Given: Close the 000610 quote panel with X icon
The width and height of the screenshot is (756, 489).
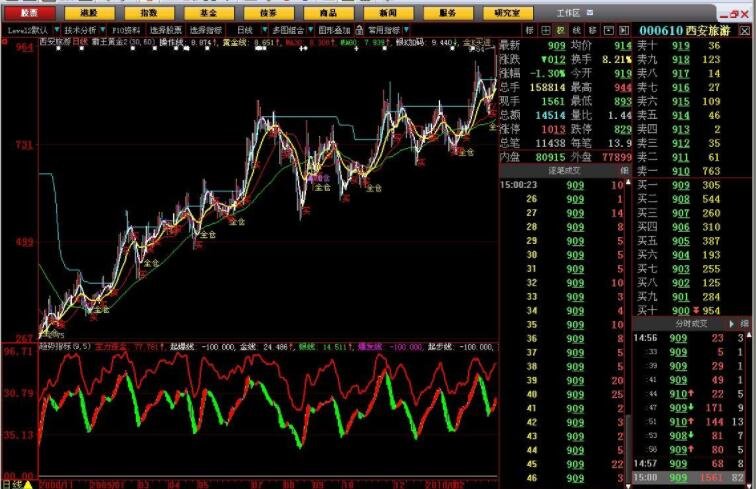Looking at the screenshot, I should [745, 30].
